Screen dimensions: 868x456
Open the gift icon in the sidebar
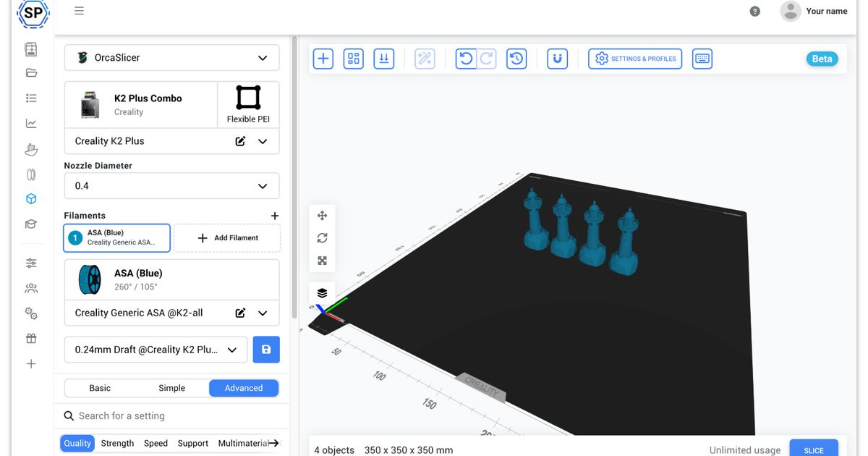30,338
